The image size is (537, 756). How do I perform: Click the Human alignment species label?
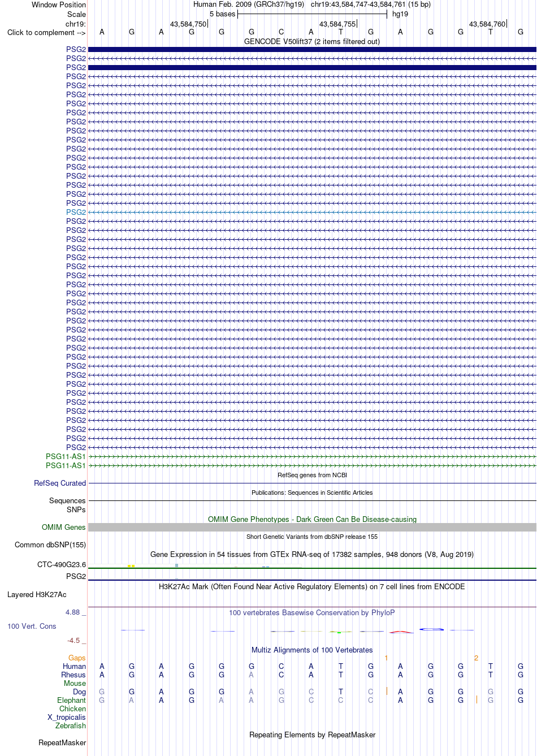coord(74,666)
